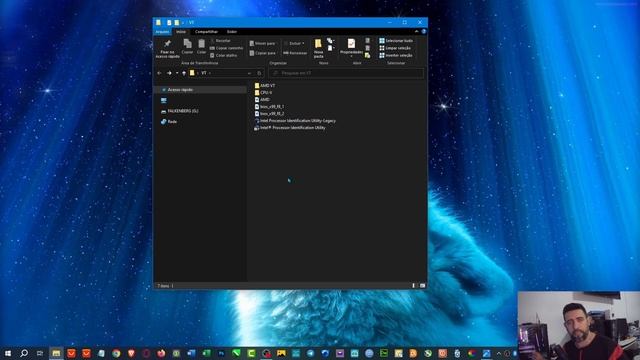Click the properties icon in the title bar
The image size is (640, 360).
point(169,22)
